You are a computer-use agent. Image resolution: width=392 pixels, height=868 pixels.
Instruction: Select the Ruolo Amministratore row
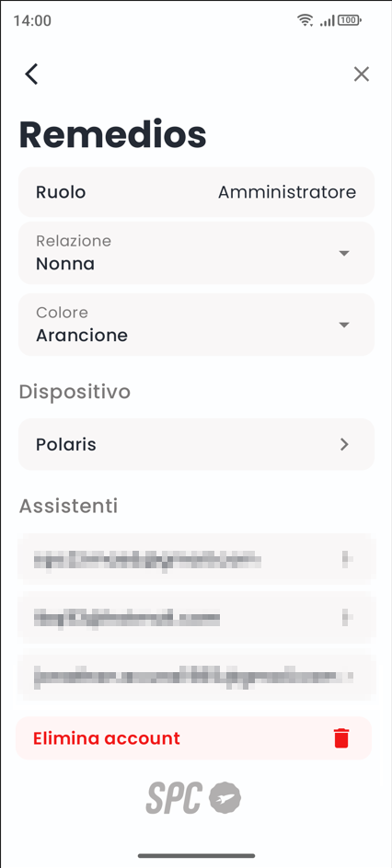click(x=196, y=192)
